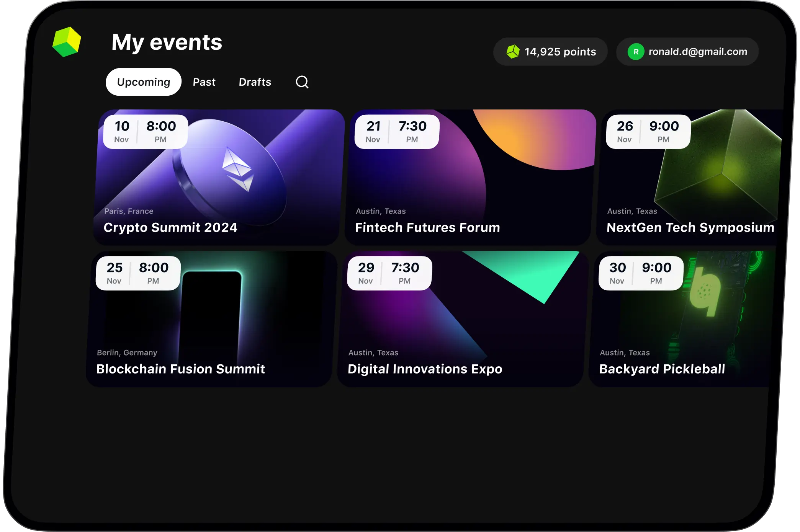Open the Digital Innovations Expo event

(425, 369)
